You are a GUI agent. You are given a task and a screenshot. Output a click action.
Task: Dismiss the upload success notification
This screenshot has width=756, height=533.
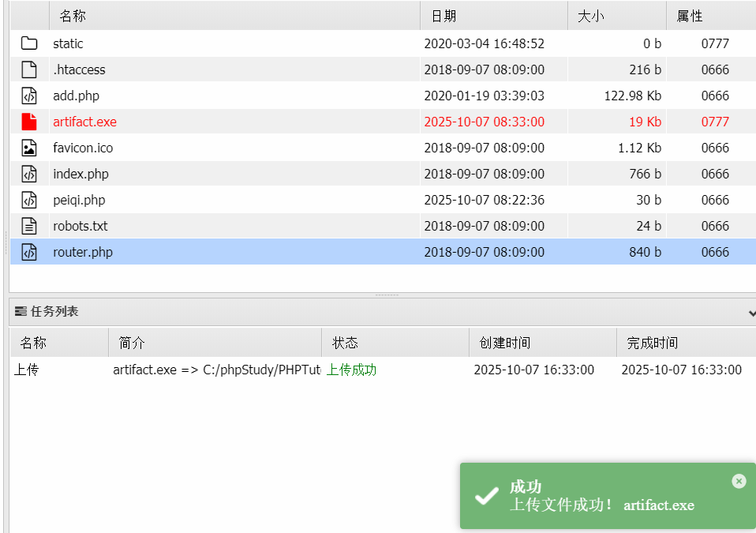click(738, 481)
